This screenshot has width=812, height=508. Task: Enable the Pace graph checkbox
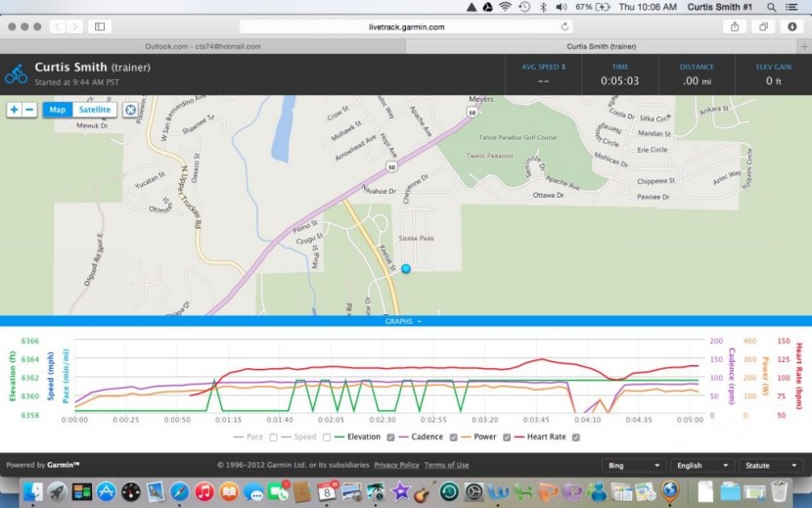pos(273,438)
